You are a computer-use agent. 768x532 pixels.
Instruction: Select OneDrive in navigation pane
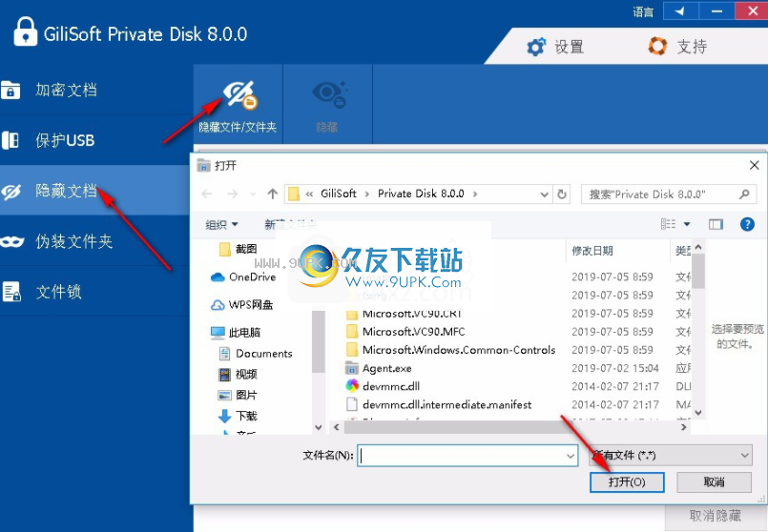click(243, 277)
